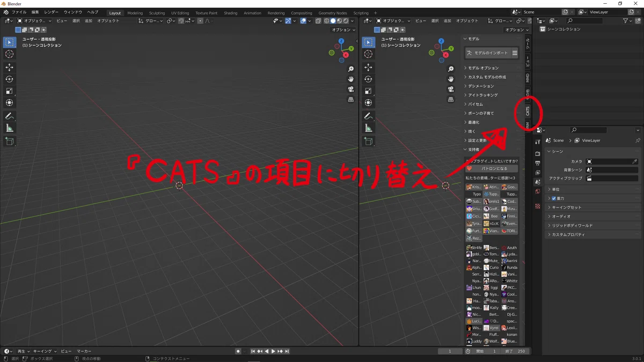Screen dimensions: 644x362
Task: Select the Transform tool in left viewport
Action: (10, 103)
